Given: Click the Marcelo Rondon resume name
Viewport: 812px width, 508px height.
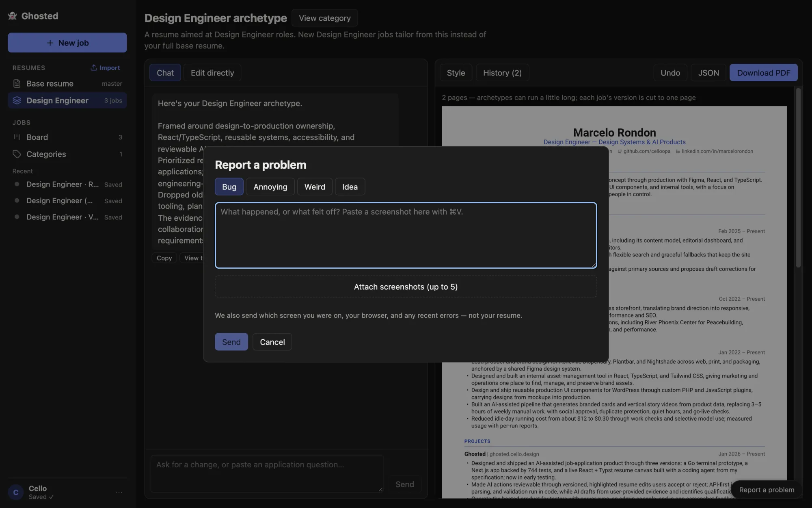Looking at the screenshot, I should (614, 132).
